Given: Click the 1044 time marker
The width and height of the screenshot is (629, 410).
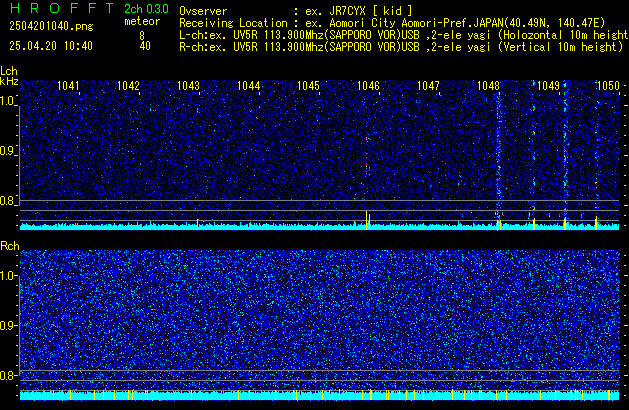Looking at the screenshot, I should [248, 86].
